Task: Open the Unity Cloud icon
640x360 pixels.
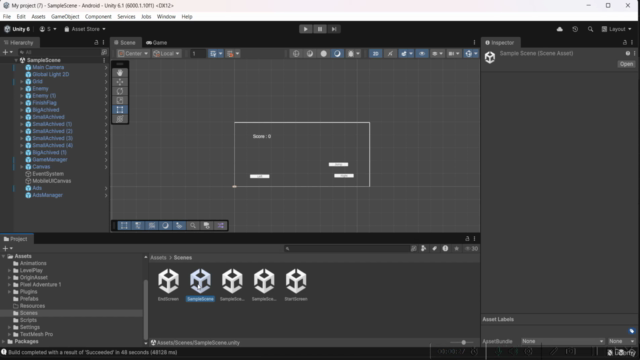Action: tap(560, 29)
